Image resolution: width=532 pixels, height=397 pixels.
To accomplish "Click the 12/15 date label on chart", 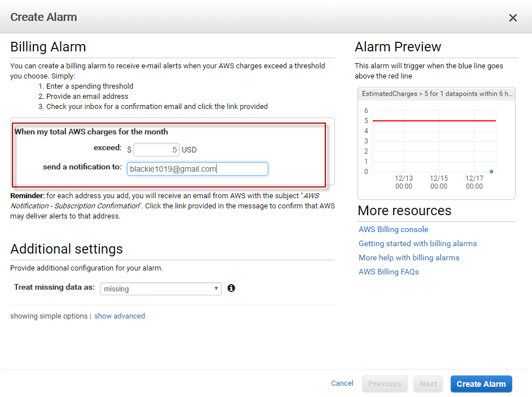I will click(x=438, y=182).
